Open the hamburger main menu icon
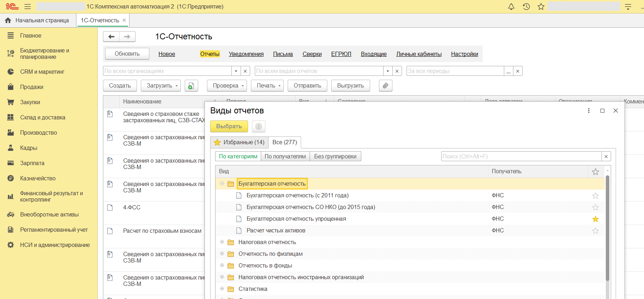This screenshot has width=644, height=299. point(28,7)
